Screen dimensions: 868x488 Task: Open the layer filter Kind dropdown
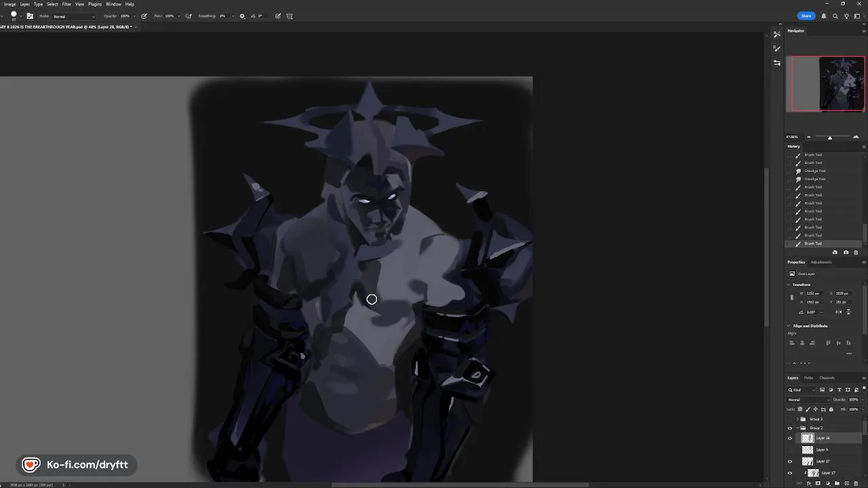tap(802, 390)
